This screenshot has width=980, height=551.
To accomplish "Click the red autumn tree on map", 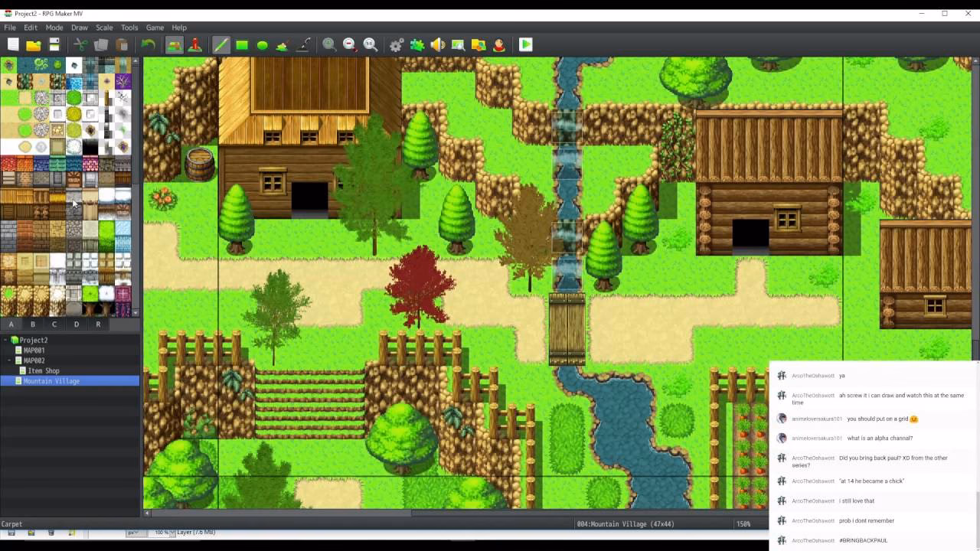I will (x=420, y=286).
